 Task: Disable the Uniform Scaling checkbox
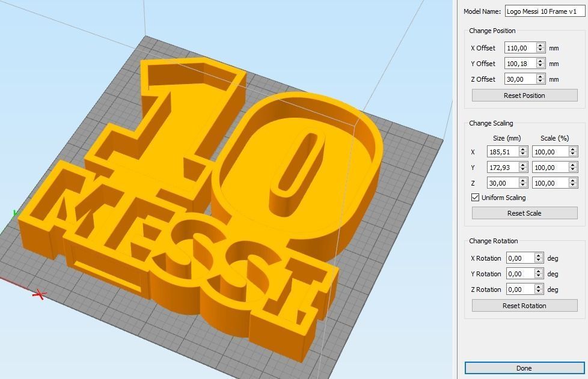[475, 198]
